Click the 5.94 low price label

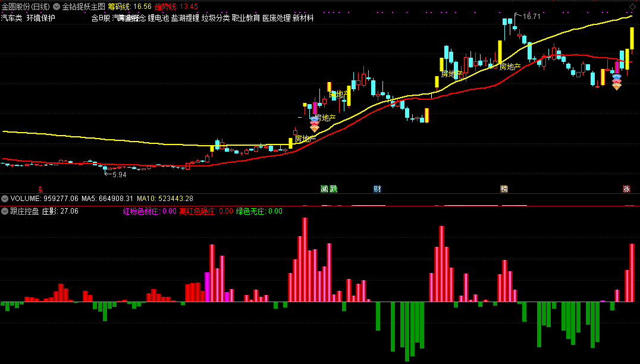coord(119,175)
